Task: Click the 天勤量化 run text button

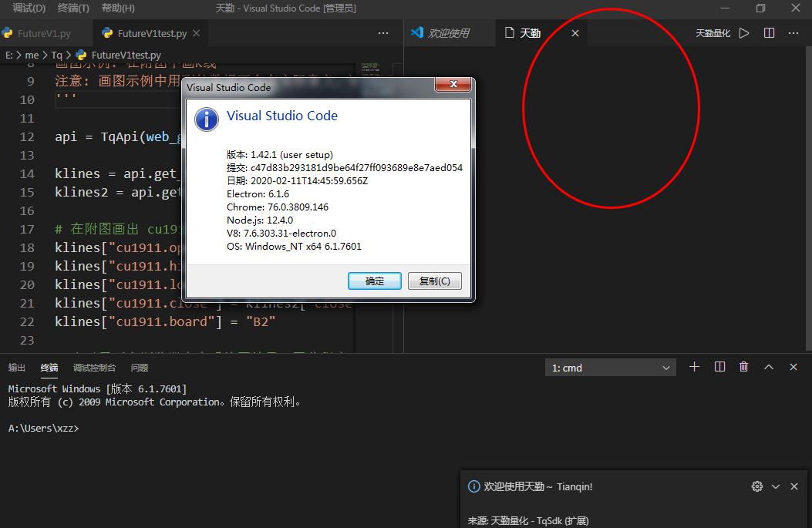Action: [713, 33]
